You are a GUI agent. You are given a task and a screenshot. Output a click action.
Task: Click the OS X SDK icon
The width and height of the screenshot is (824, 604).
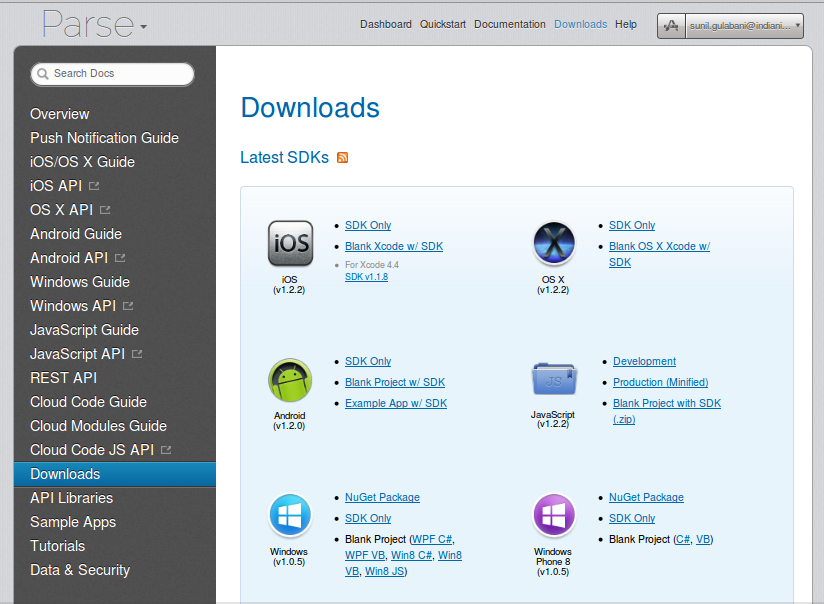point(554,243)
